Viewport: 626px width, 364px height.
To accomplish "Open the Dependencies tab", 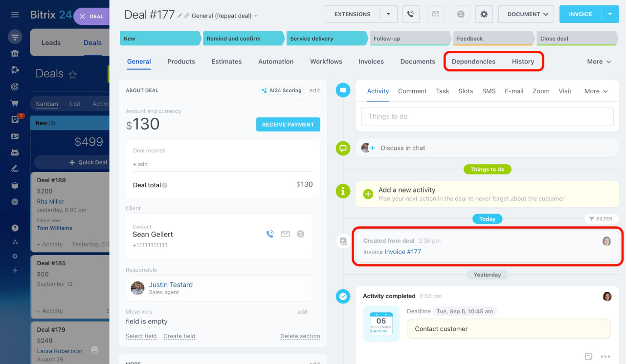I will tap(473, 62).
